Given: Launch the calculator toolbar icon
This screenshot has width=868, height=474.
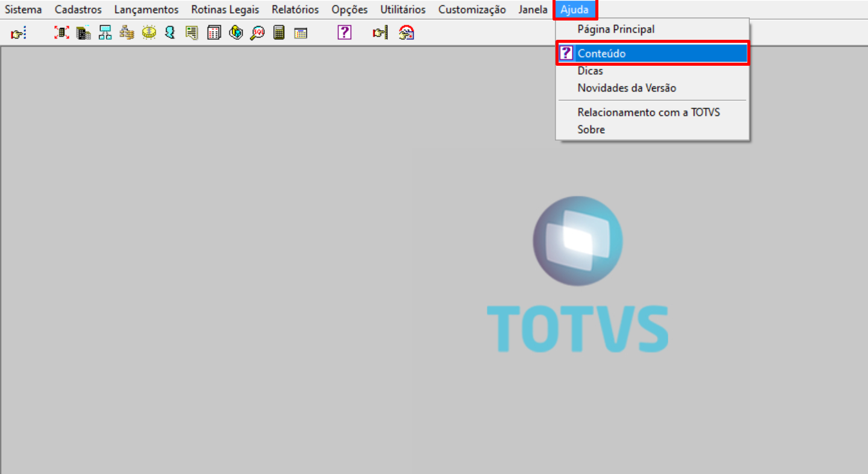Looking at the screenshot, I should (x=279, y=33).
